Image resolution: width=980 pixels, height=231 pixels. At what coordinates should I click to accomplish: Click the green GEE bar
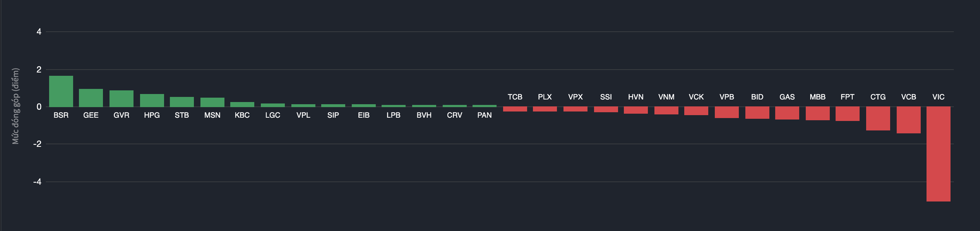click(91, 98)
